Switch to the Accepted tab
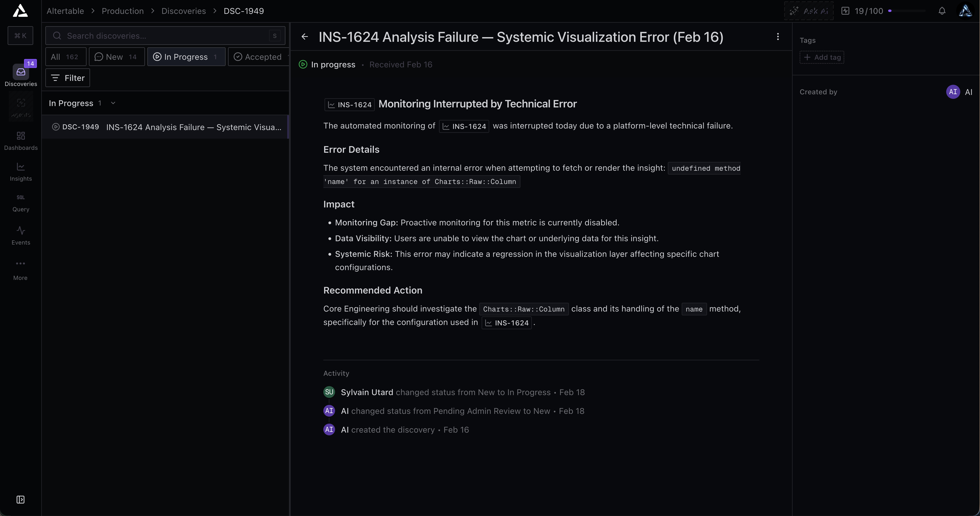The height and width of the screenshot is (516, 980). point(259,57)
